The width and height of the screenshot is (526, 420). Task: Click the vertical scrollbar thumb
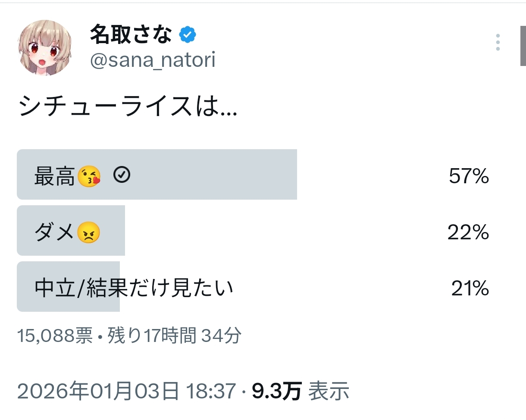tap(523, 45)
